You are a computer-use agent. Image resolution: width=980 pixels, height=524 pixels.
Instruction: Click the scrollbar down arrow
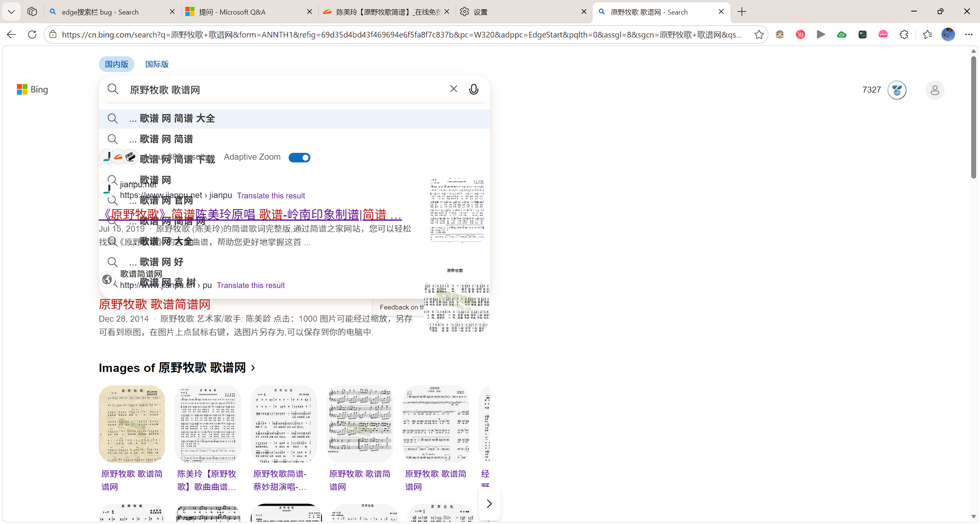click(x=973, y=517)
